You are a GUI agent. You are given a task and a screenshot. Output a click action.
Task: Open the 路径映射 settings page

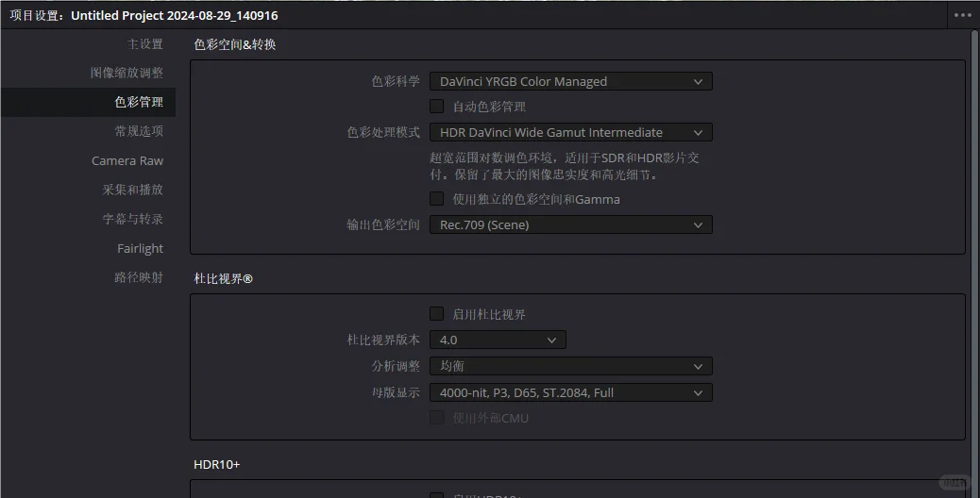point(139,277)
